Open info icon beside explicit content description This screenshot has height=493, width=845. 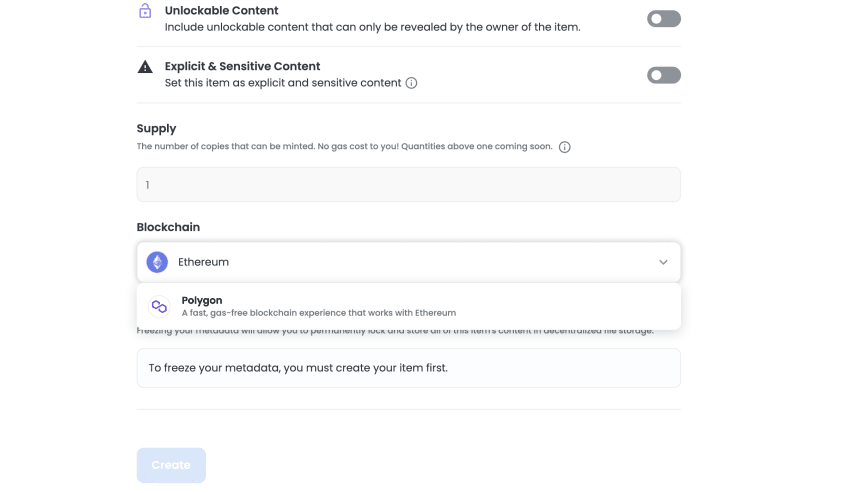[411, 83]
